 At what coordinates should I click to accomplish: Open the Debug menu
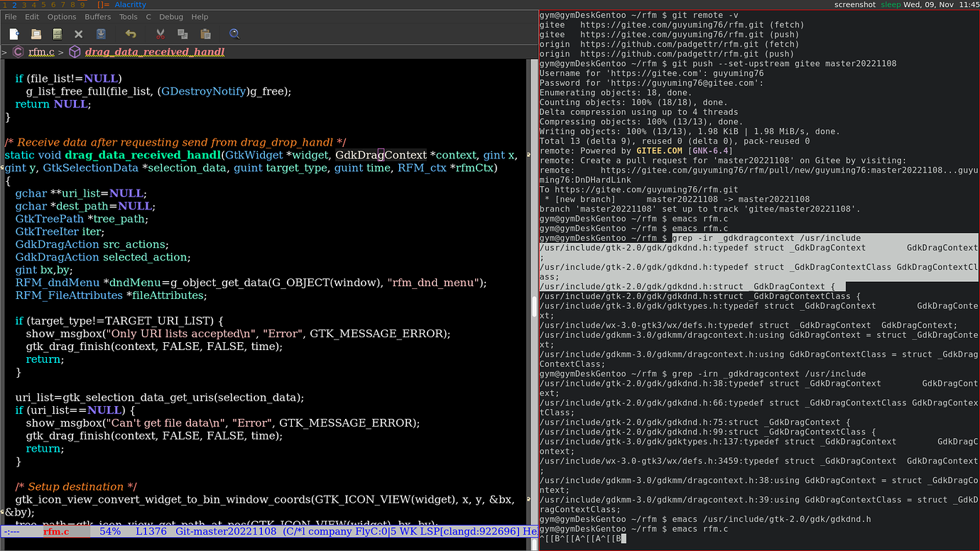pos(170,16)
